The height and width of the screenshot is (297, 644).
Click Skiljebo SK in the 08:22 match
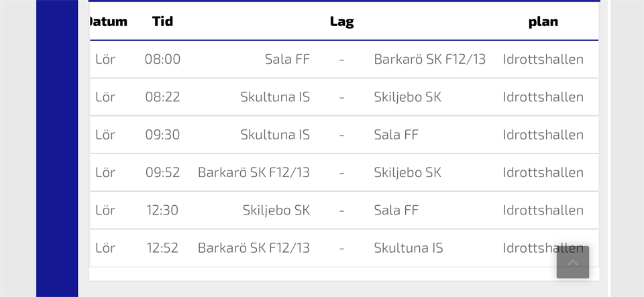pos(407,97)
